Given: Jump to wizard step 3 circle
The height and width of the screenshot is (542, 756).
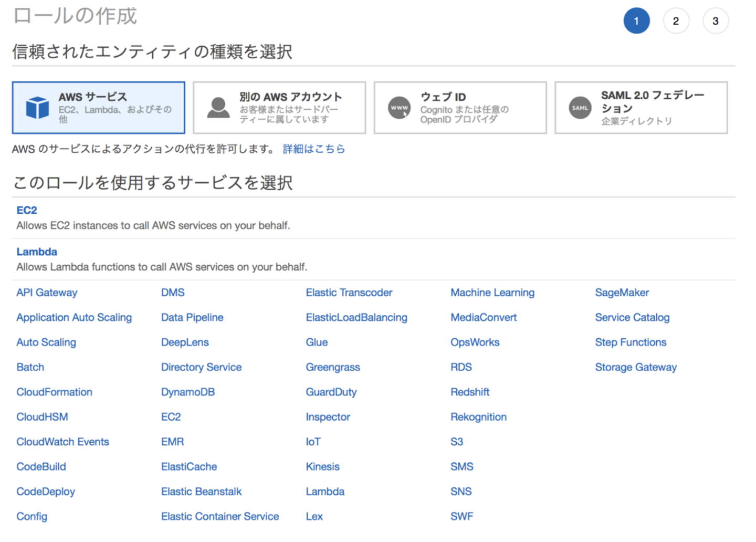Looking at the screenshot, I should click(715, 21).
